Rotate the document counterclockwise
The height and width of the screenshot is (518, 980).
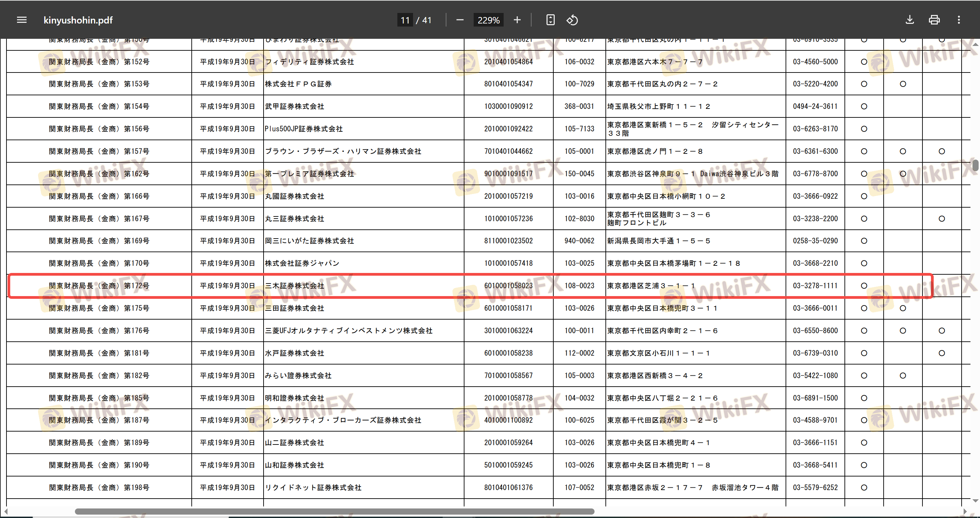pos(572,20)
